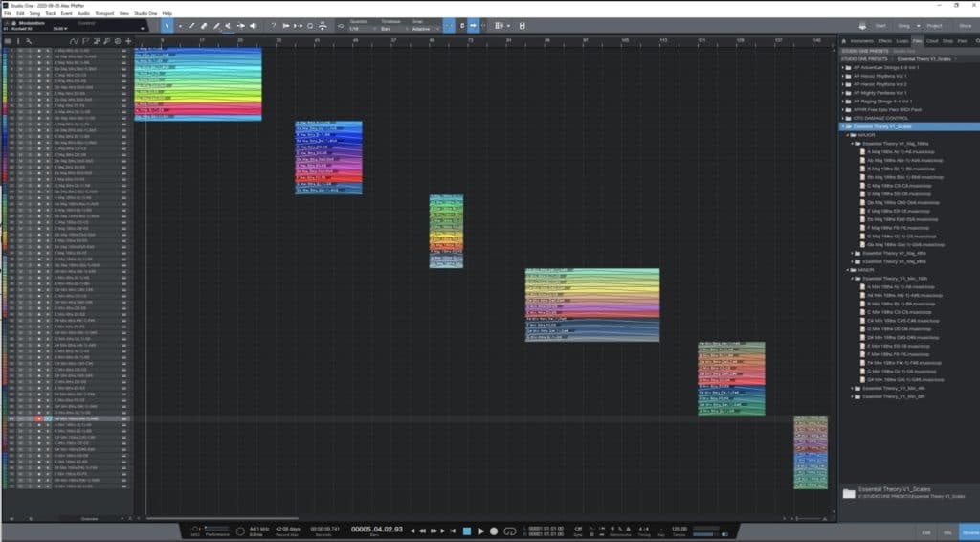The image size is (980, 542).
Task: Expand the CTS DAMAGE CONTROL folder
Action: tap(843, 118)
